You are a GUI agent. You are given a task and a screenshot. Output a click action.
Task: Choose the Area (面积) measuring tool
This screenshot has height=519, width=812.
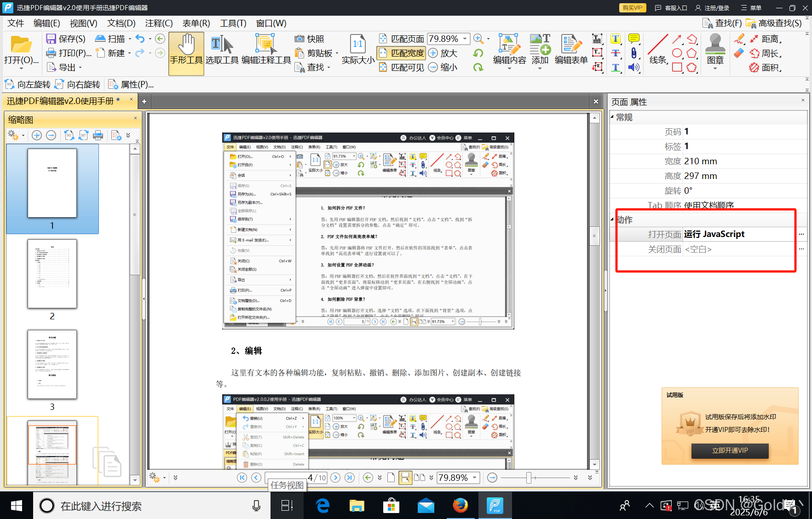pos(766,68)
